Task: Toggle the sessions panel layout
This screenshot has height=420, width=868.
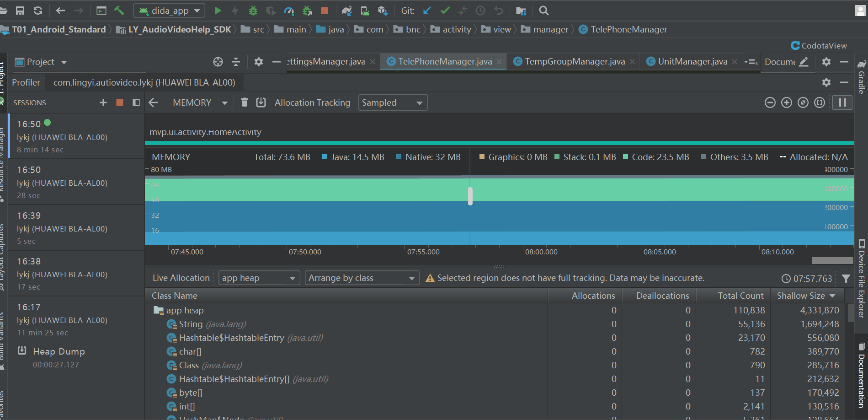Action: (136, 102)
